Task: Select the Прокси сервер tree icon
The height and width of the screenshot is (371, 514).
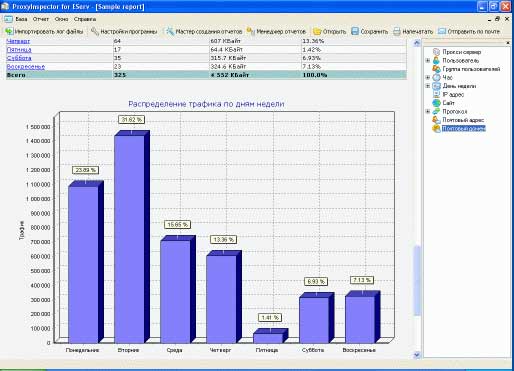Action: pyautogui.click(x=436, y=52)
